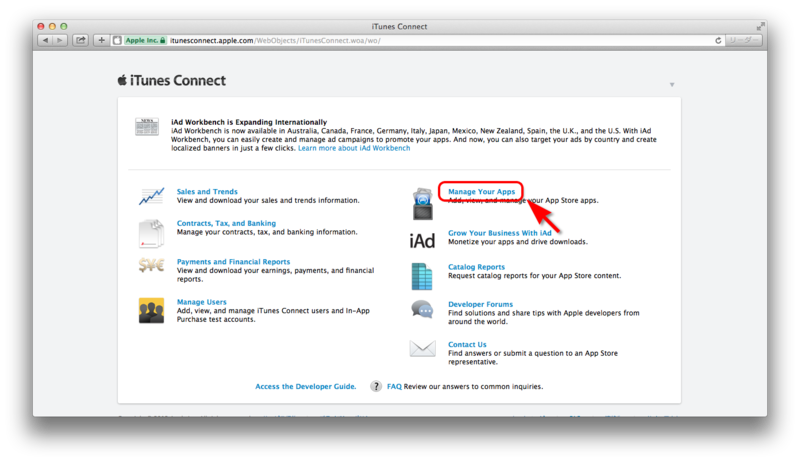Open the Safari share button
The width and height of the screenshot is (800, 462).
click(81, 40)
